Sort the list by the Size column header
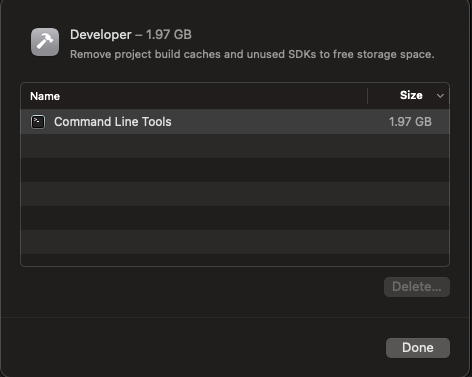Viewport: 472px width, 377px height. tap(411, 95)
